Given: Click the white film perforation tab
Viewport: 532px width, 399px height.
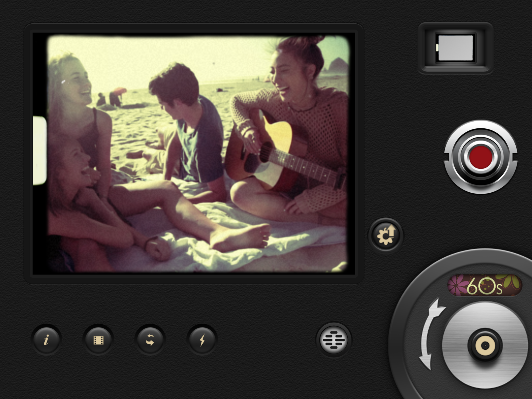Looking at the screenshot, I should pyautogui.click(x=39, y=151).
